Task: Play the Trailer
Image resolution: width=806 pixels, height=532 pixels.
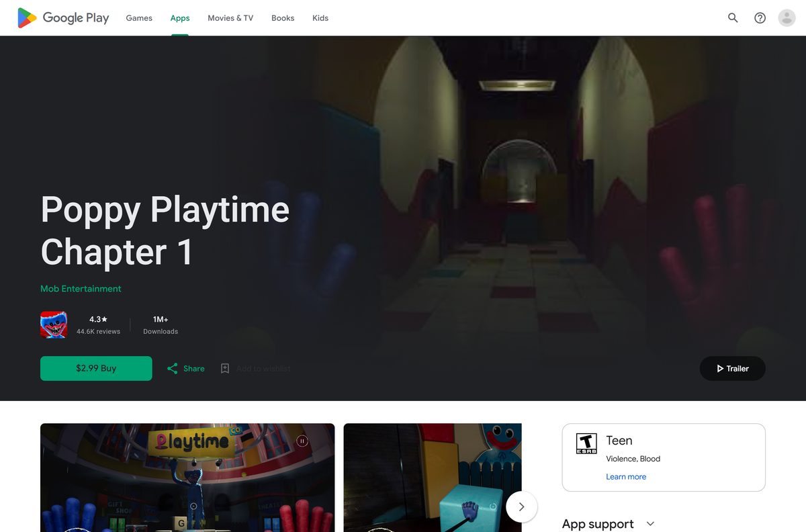Action: [732, 368]
